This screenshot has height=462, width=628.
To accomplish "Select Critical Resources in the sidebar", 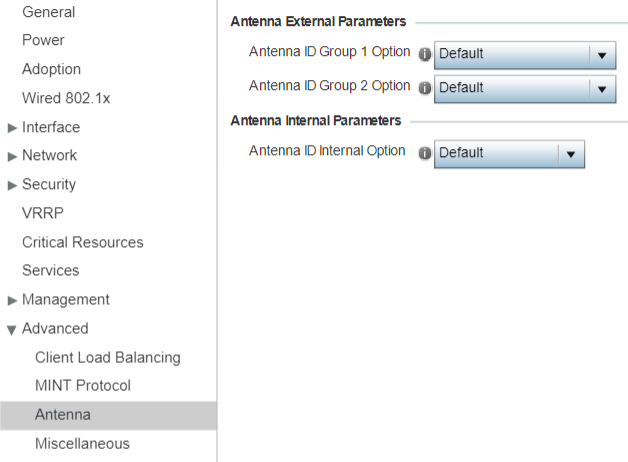I will (83, 242).
